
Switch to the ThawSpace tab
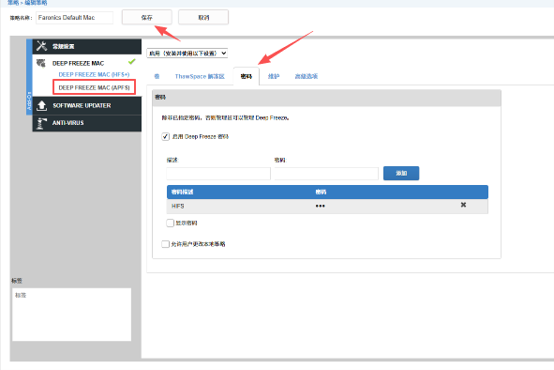click(x=200, y=76)
